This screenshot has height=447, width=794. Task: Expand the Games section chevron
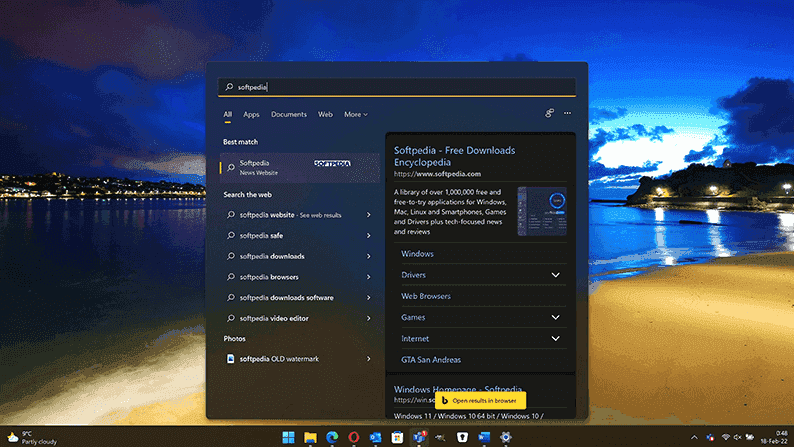555,317
